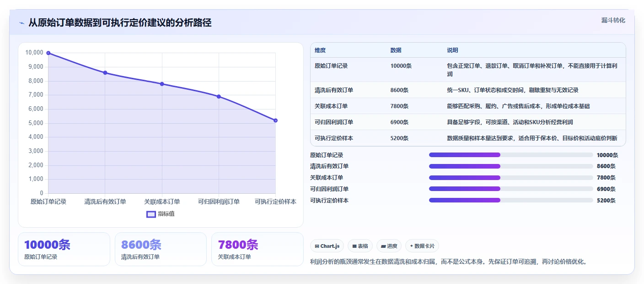Screen dimensions: 644x284
Task: Click the 指标值 legend text
Action: tap(166, 214)
